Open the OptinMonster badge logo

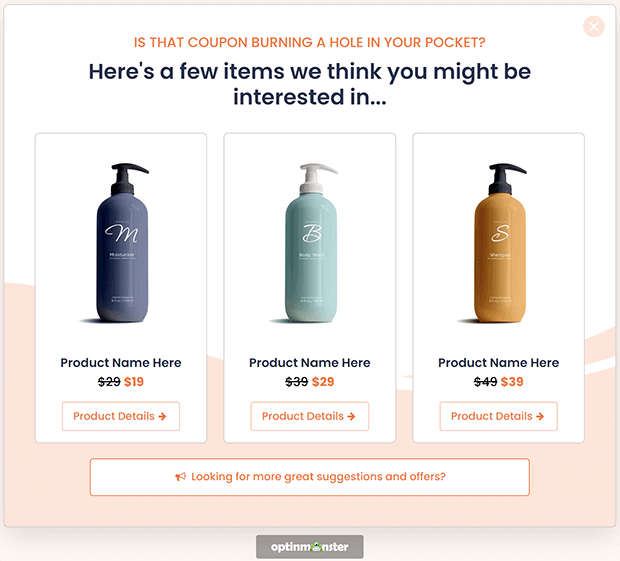pos(310,547)
